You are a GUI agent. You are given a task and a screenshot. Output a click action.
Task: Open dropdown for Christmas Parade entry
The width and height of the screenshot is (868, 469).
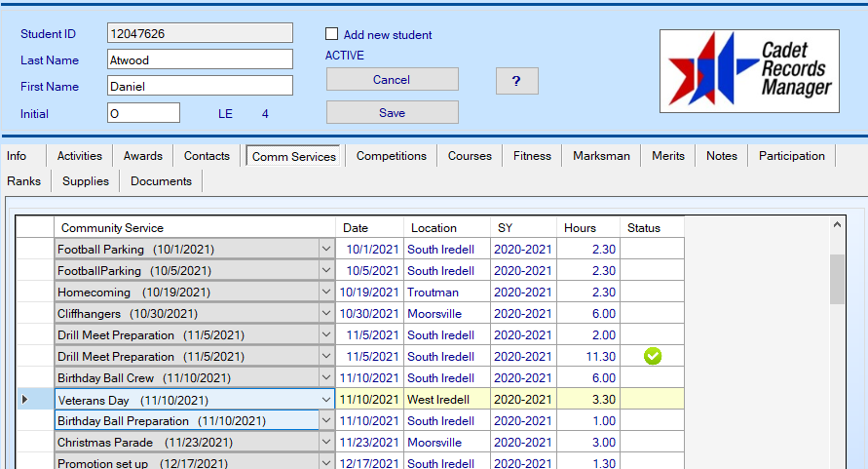pos(325,443)
